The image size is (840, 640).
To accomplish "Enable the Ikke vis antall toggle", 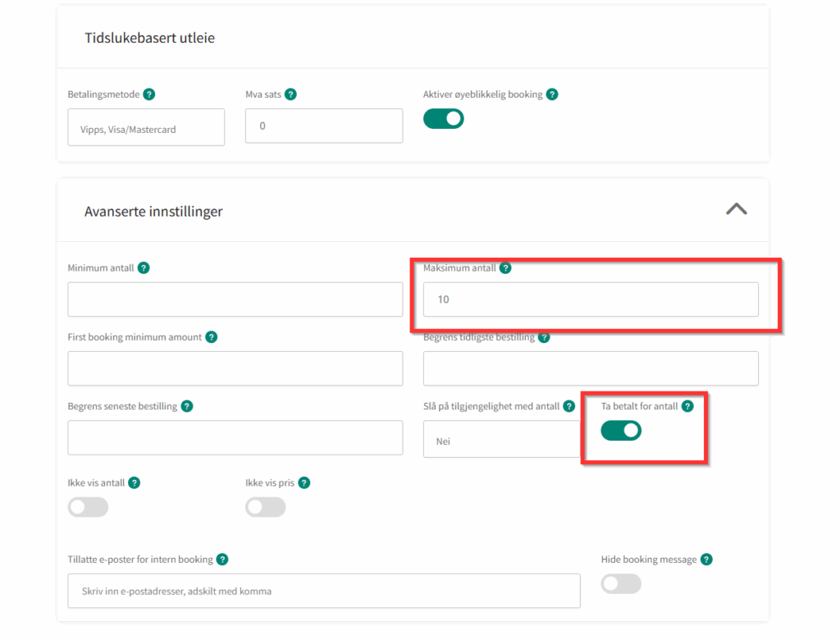I will [x=88, y=507].
